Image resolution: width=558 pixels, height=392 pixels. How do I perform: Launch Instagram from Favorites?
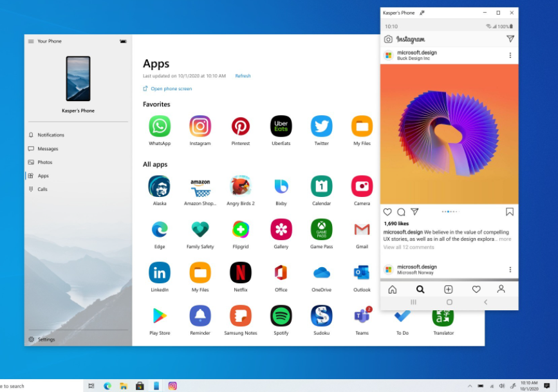pyautogui.click(x=200, y=126)
